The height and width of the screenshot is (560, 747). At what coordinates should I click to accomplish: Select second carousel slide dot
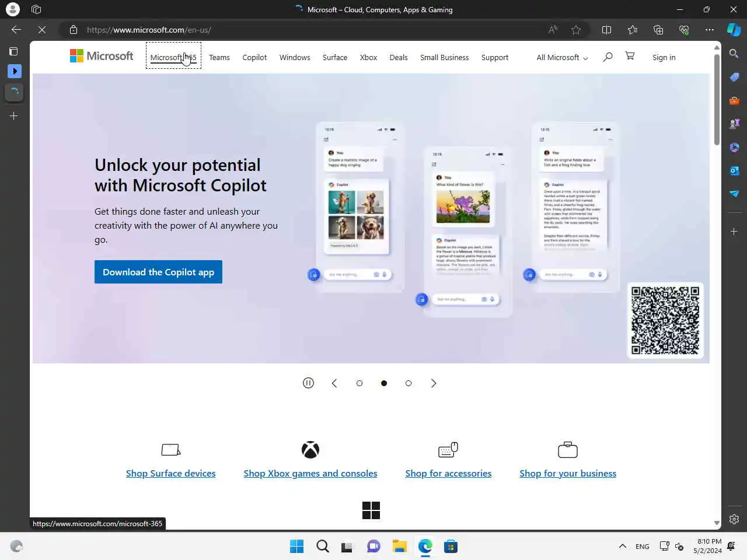click(384, 383)
